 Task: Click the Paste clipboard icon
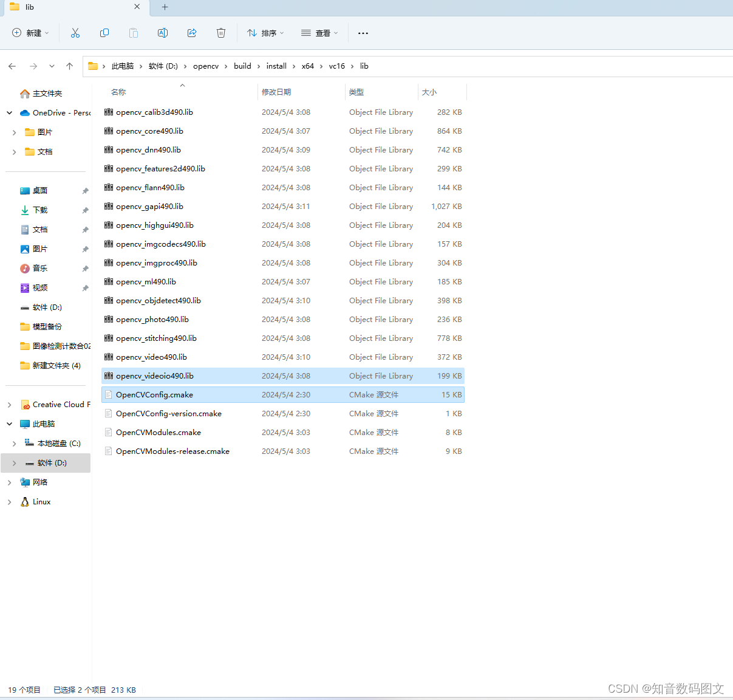pos(134,33)
